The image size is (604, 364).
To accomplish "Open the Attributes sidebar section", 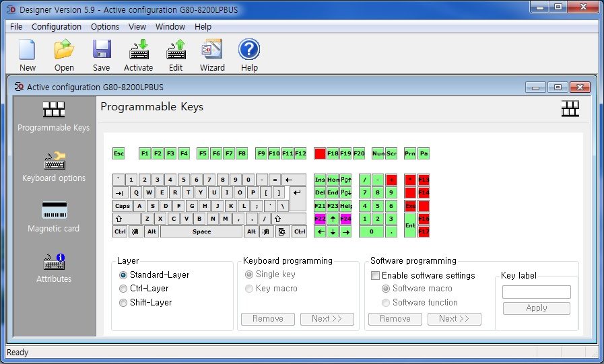I will tap(54, 268).
